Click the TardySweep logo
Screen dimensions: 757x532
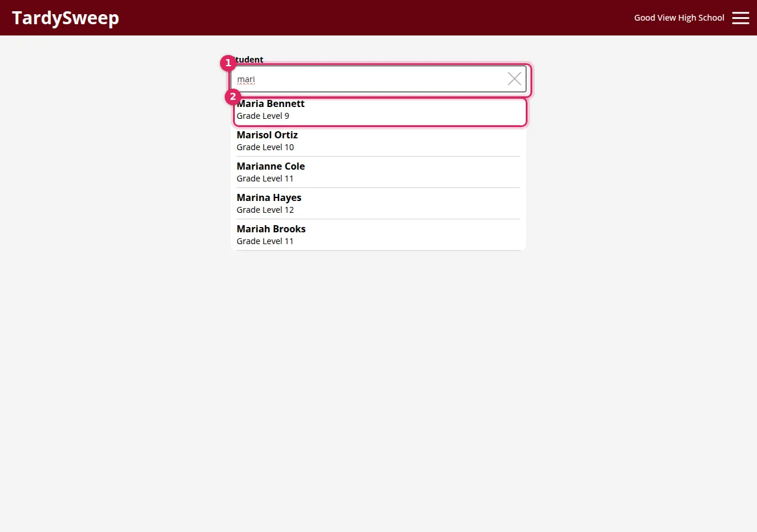point(66,18)
